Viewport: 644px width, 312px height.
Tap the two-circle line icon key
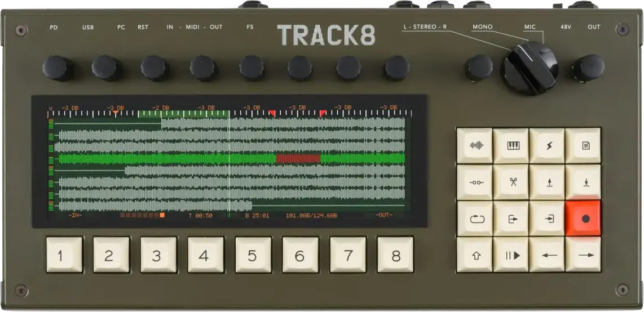pyautogui.click(x=475, y=182)
